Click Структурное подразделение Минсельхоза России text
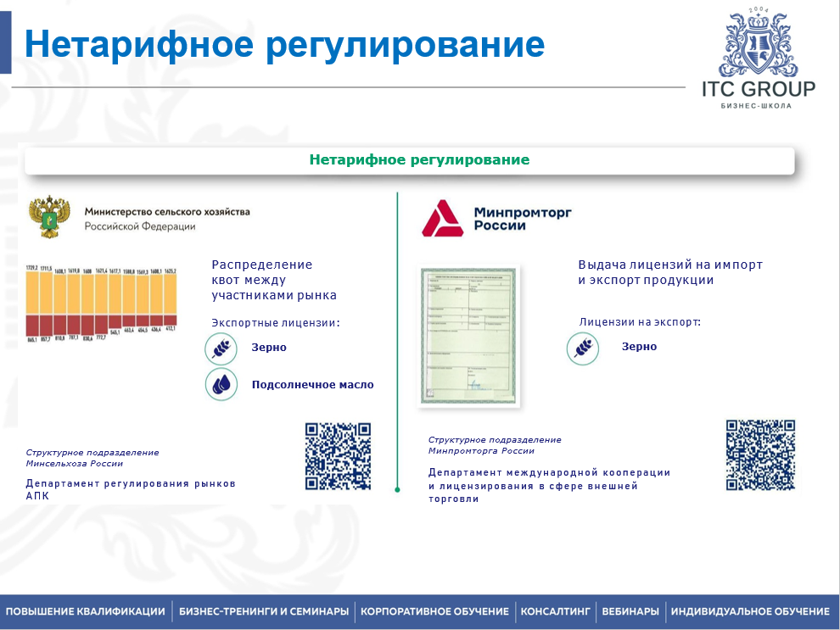The image size is (840, 630). pos(92,458)
